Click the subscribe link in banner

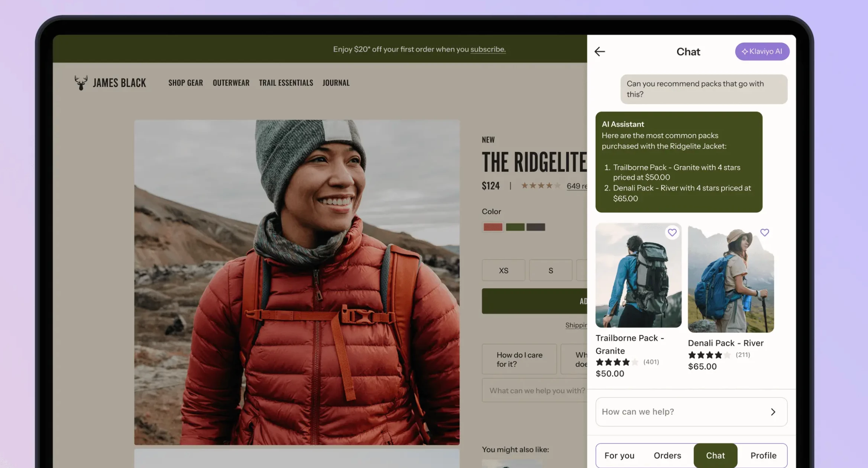[488, 49]
